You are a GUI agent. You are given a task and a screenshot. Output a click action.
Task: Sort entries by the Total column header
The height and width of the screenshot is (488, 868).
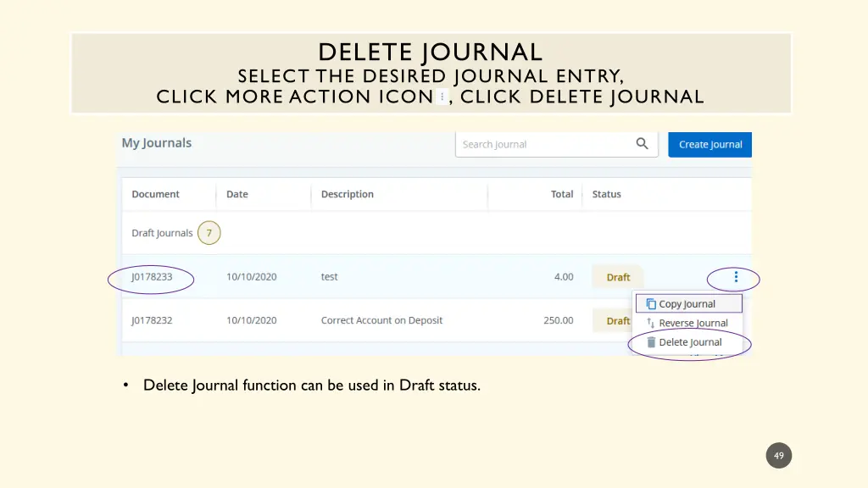point(562,194)
